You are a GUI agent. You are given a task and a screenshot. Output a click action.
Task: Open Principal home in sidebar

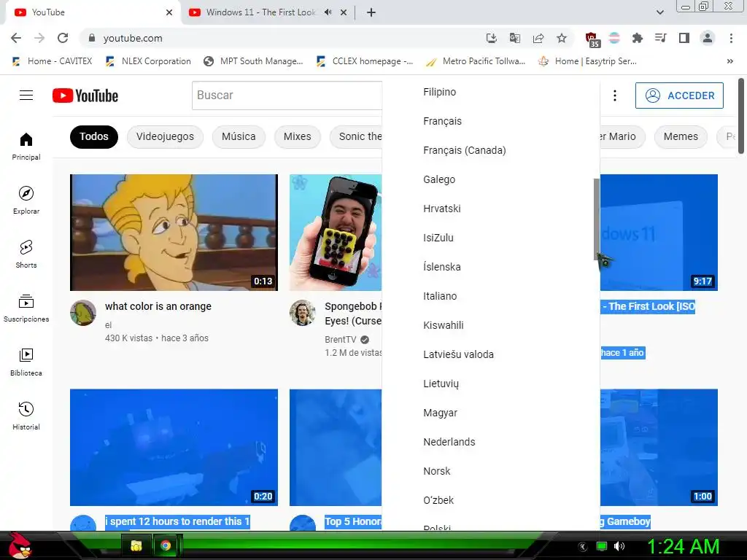(x=26, y=146)
